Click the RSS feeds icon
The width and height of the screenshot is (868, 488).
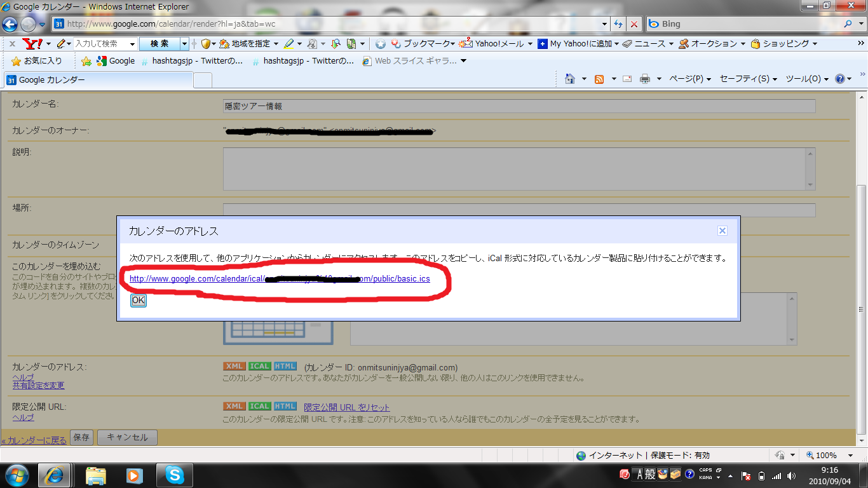click(599, 79)
